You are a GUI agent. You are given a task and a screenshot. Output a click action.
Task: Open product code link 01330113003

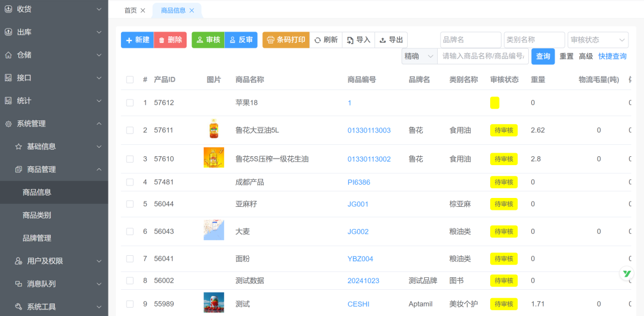tap(369, 130)
